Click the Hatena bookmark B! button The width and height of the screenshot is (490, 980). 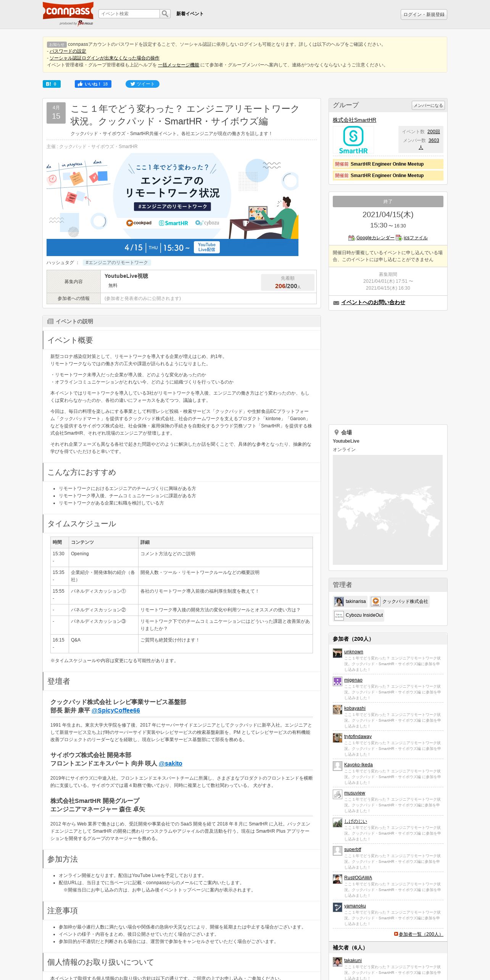point(52,84)
